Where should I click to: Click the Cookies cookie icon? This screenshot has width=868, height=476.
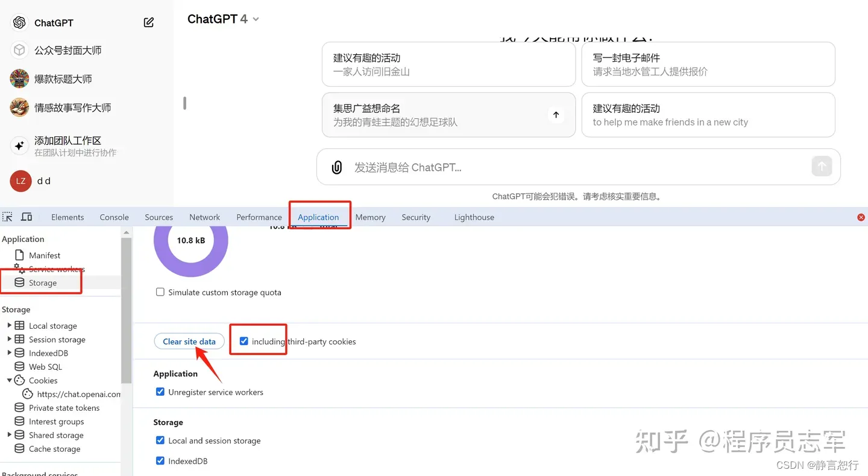tap(19, 380)
